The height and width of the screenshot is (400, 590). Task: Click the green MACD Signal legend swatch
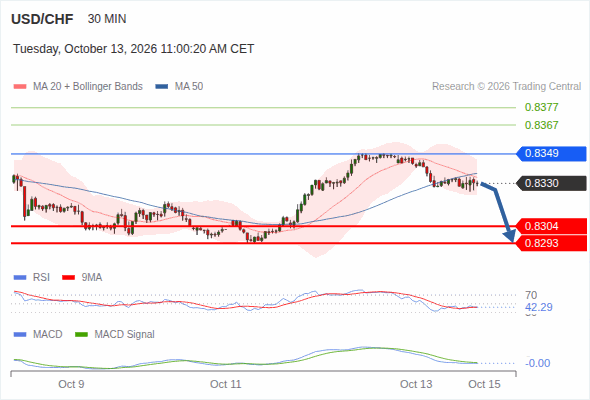82,335
